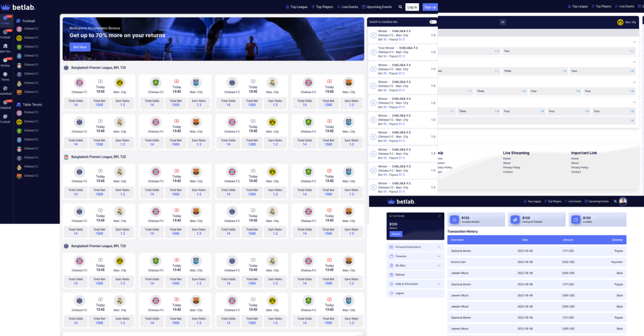Click the Available balance card icon
This screenshot has width=644, height=336.
tap(575, 219)
